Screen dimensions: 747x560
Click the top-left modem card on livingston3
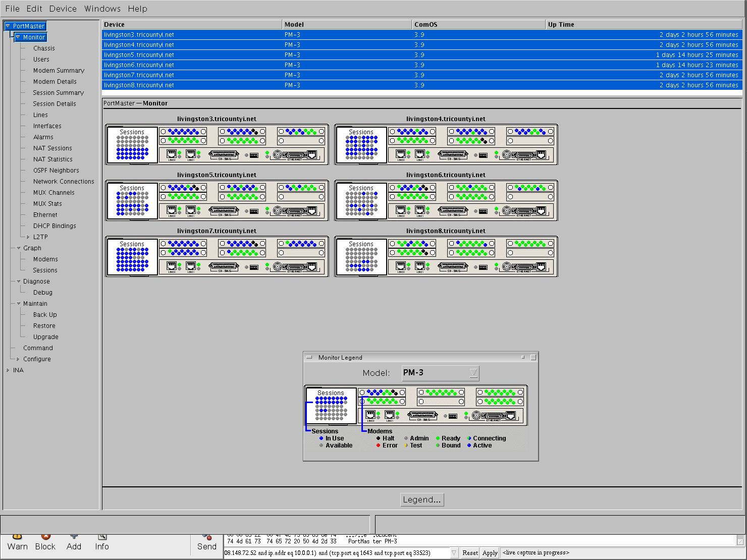pos(183,132)
